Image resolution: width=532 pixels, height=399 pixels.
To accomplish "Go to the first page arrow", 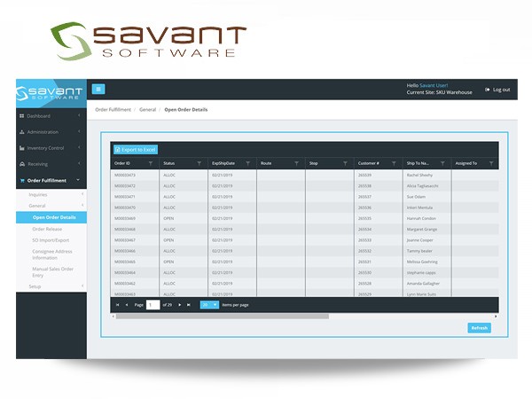I will [x=117, y=304].
